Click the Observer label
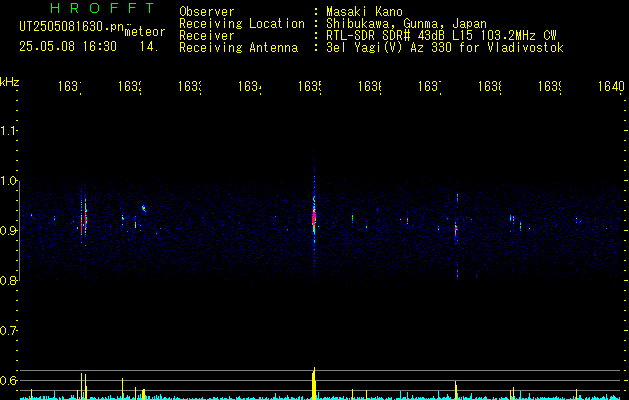 click(x=207, y=11)
